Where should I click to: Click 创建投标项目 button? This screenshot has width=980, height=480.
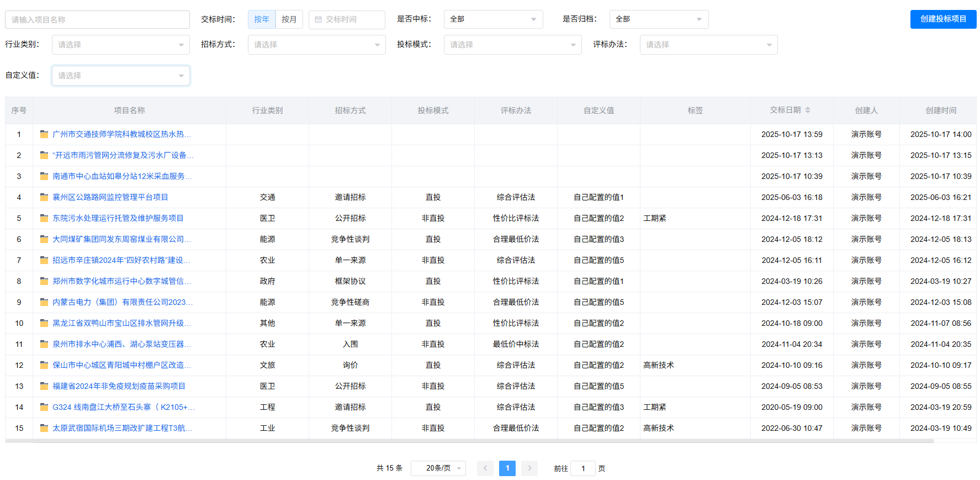pyautogui.click(x=943, y=19)
